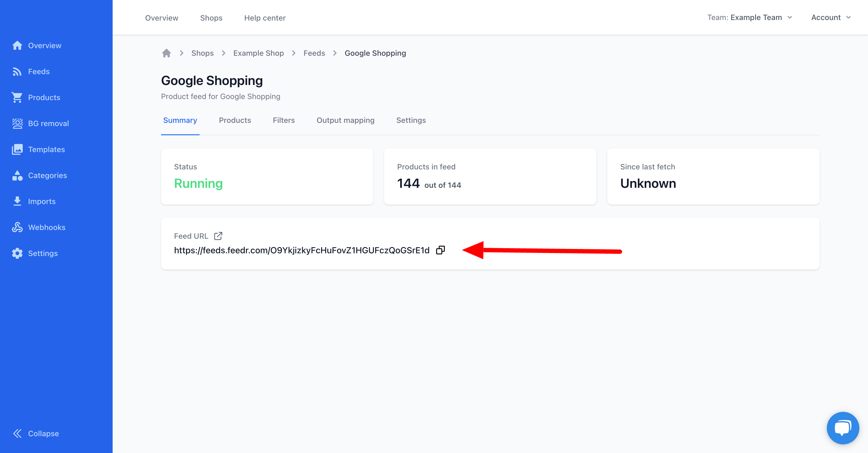This screenshot has height=453, width=868.
Task: Collapse the sidebar via Collapse label
Action: tap(44, 434)
